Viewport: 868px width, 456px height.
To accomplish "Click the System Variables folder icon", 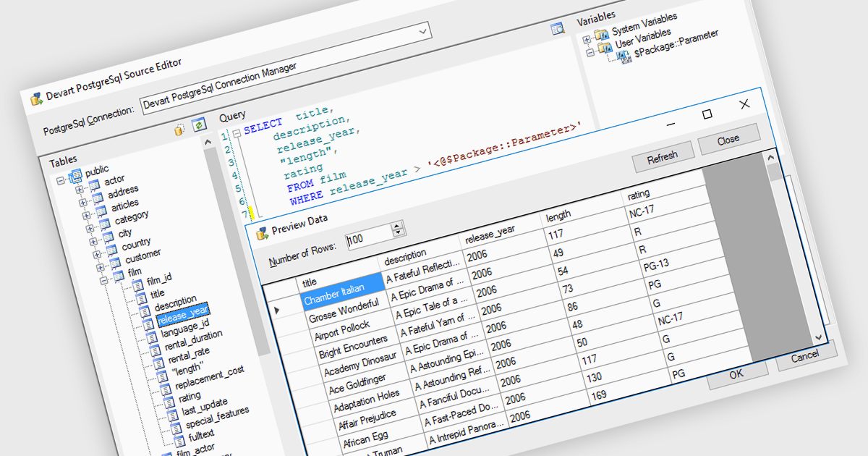I will [602, 35].
